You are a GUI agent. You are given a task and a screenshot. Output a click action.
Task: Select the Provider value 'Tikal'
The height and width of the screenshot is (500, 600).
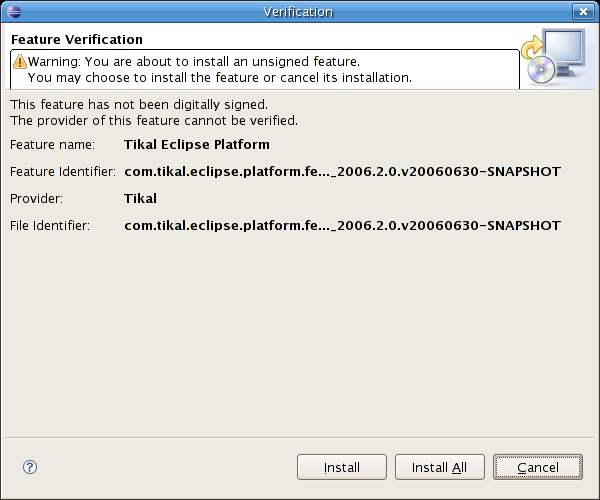(140, 199)
